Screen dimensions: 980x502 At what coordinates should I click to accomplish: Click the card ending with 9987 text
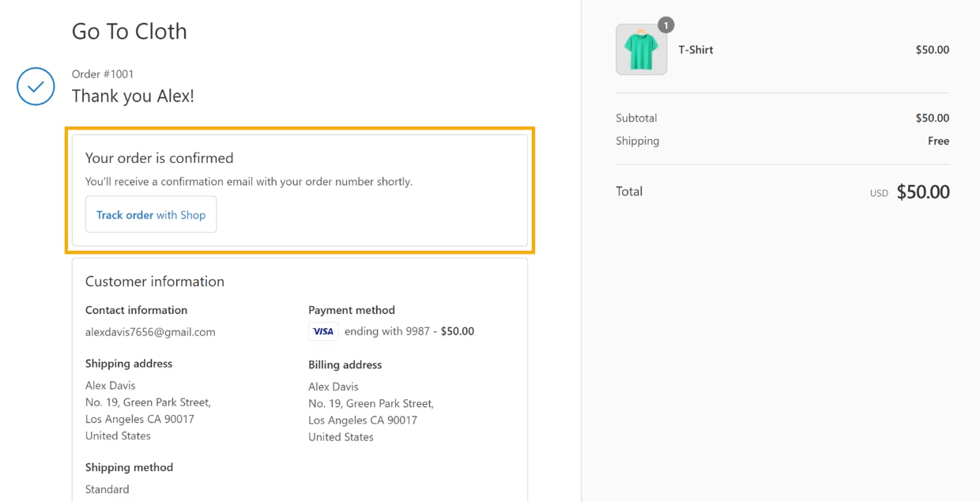(387, 332)
